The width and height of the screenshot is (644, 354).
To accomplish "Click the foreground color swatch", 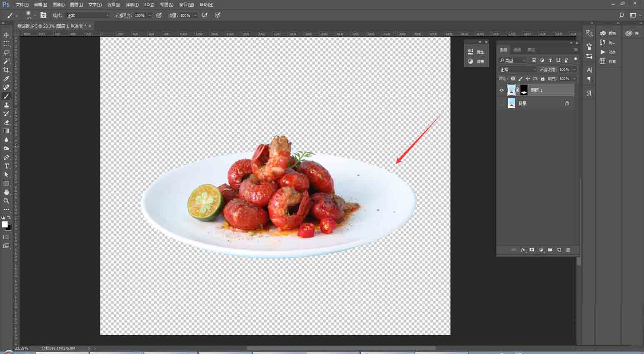I will [x=5, y=224].
